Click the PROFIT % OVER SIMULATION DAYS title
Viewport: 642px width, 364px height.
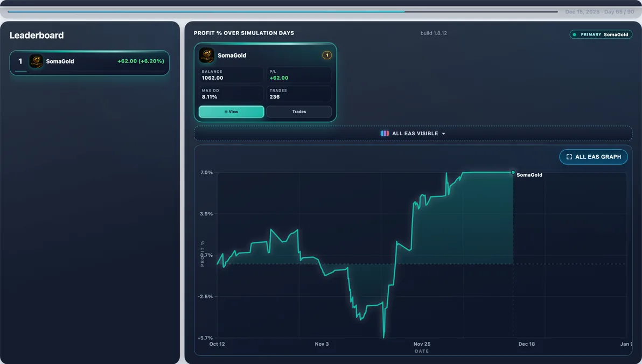(244, 33)
